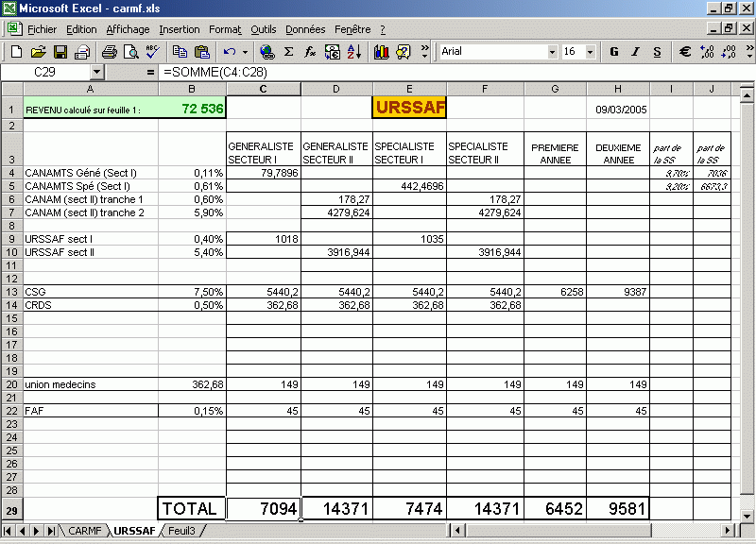756x544 pixels.
Task: Expand the Arial font name dropdown
Action: (552, 52)
